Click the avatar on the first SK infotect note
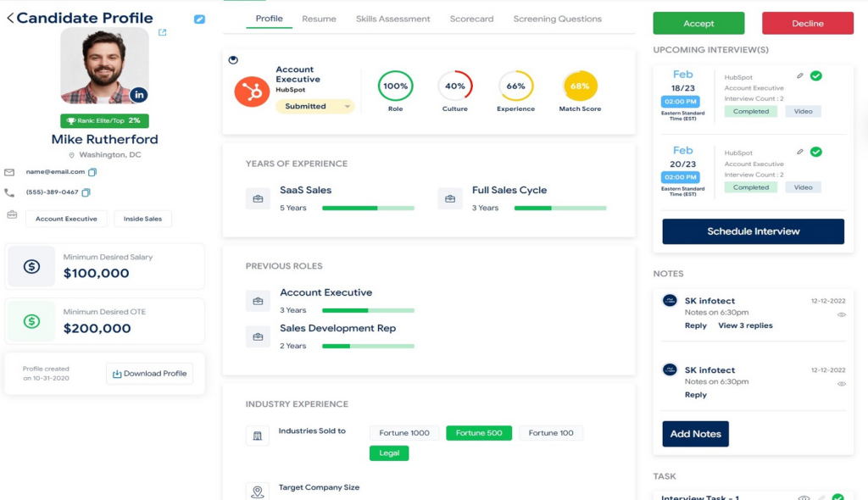 (670, 301)
